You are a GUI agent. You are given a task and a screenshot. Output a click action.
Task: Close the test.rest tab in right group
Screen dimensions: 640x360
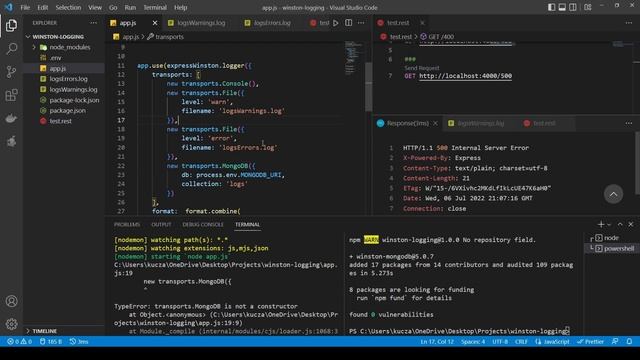[422, 23]
